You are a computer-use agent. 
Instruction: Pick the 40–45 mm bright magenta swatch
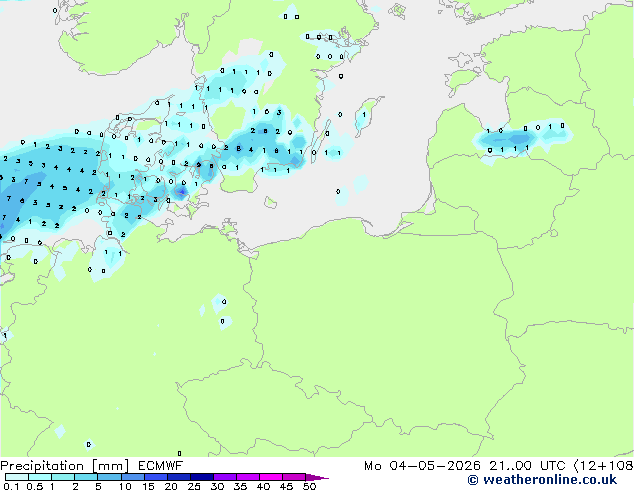(271, 477)
